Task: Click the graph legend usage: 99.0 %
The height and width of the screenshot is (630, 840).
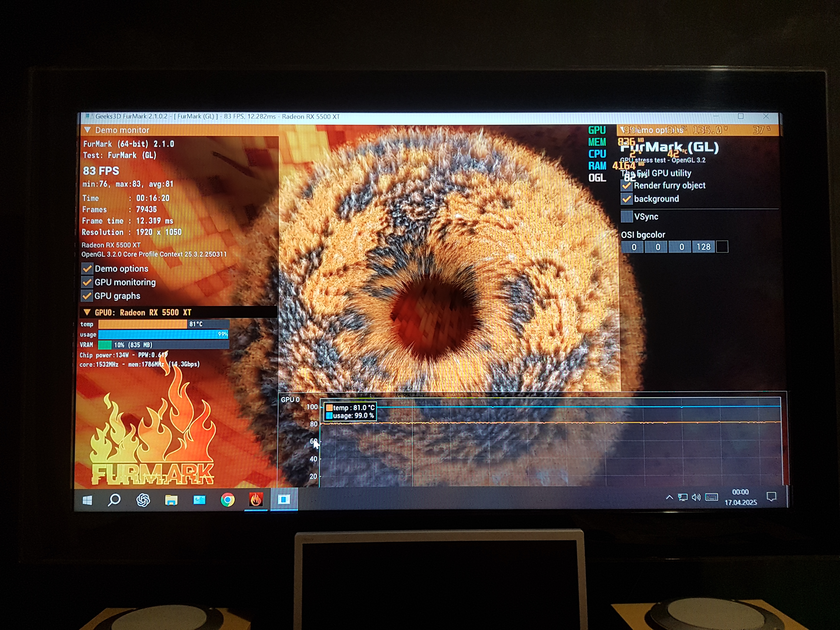Action: tap(350, 415)
